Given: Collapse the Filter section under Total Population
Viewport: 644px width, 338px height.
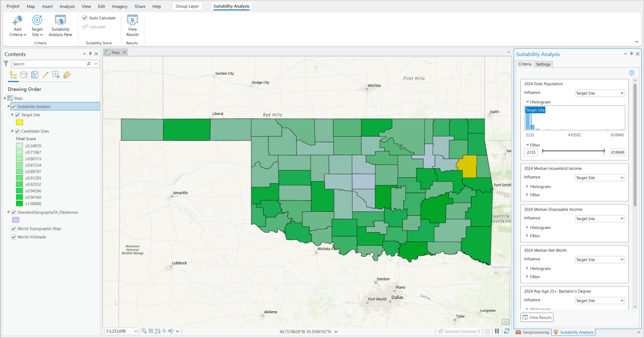Looking at the screenshot, I should (528, 145).
